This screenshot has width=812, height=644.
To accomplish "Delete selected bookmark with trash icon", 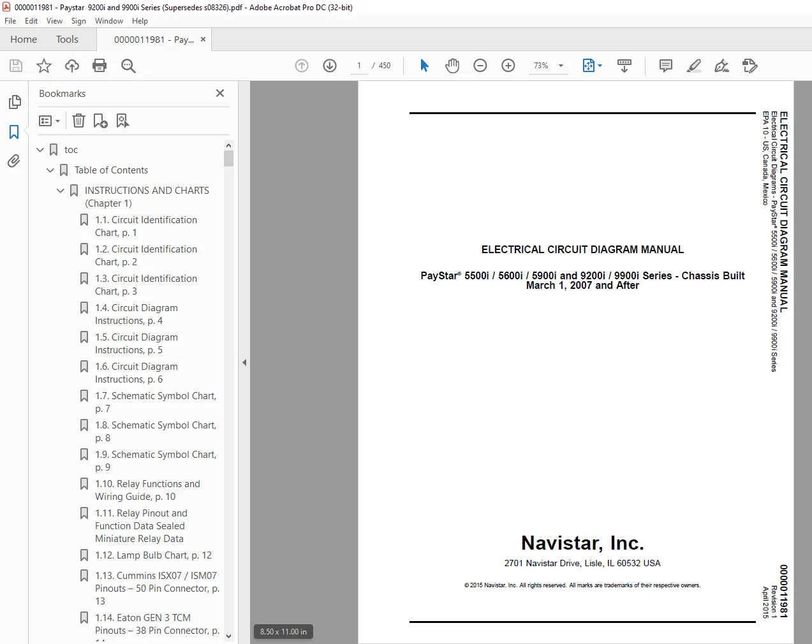I will [78, 121].
